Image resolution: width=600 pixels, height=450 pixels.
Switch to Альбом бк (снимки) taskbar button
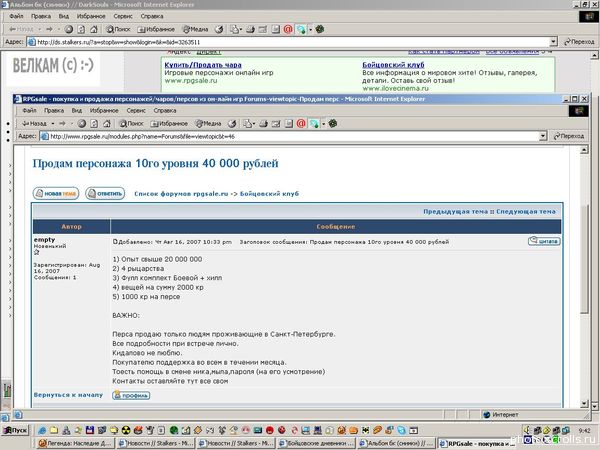pos(396,443)
